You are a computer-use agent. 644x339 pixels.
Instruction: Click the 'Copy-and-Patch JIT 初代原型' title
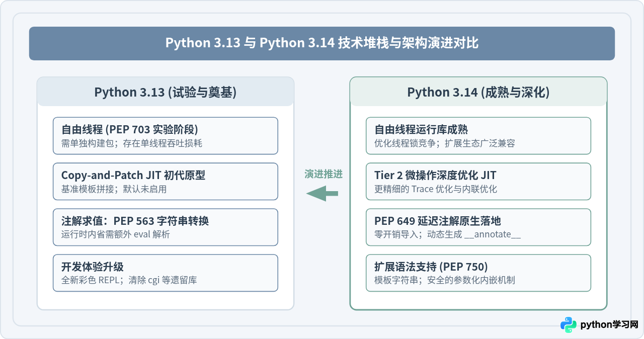(x=133, y=175)
